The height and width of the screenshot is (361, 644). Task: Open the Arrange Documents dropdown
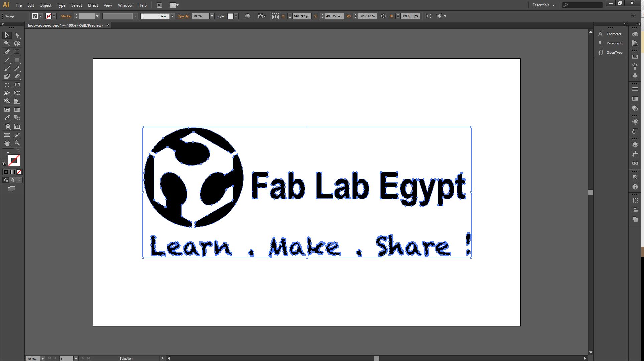pos(174,5)
